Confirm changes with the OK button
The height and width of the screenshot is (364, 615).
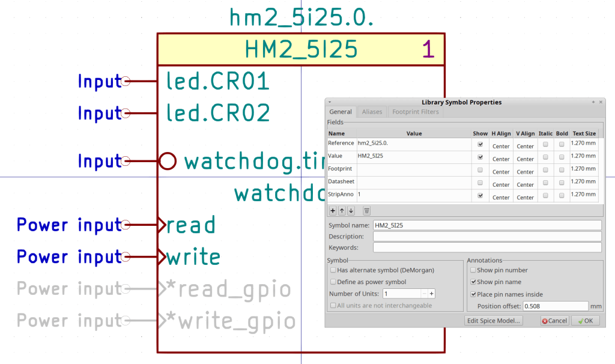click(586, 320)
